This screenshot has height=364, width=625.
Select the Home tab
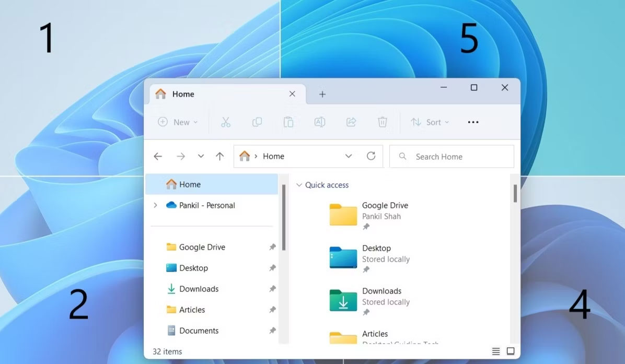182,94
